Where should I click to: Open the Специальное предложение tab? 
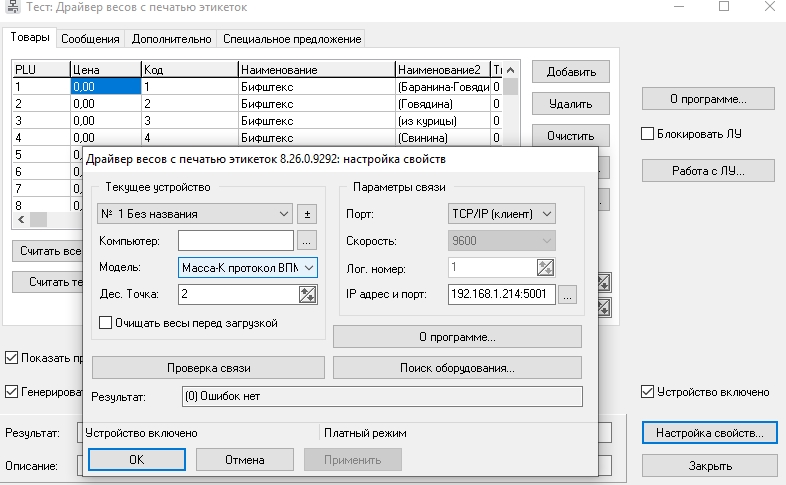tap(292, 39)
